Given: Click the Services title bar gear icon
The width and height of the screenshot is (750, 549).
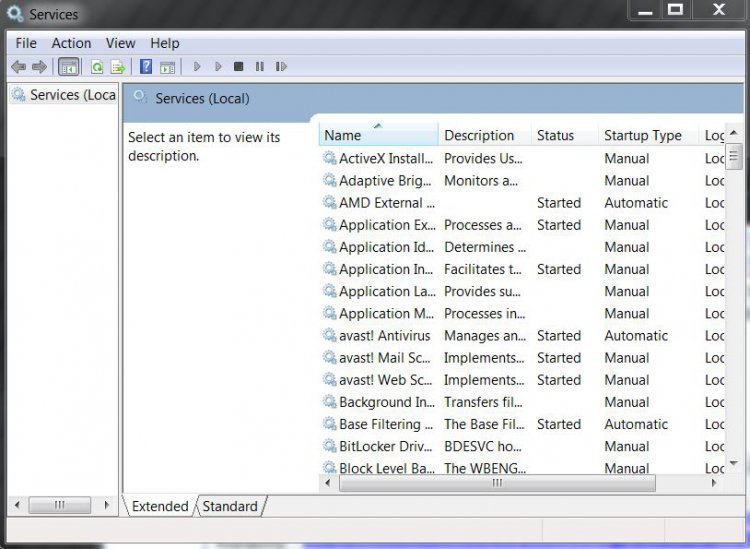Looking at the screenshot, I should [15, 13].
